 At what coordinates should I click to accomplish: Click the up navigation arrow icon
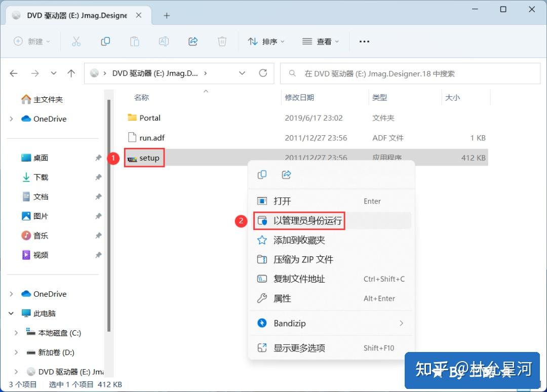pyautogui.click(x=71, y=73)
